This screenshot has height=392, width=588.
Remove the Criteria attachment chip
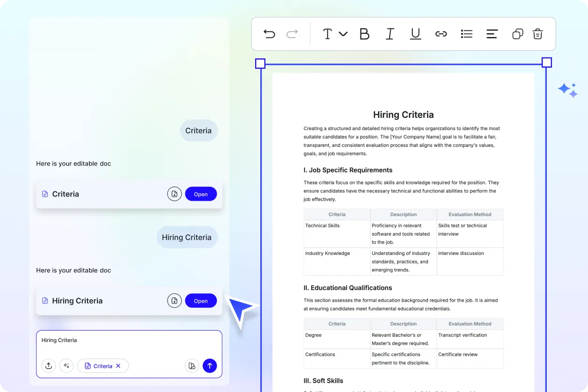[118, 366]
